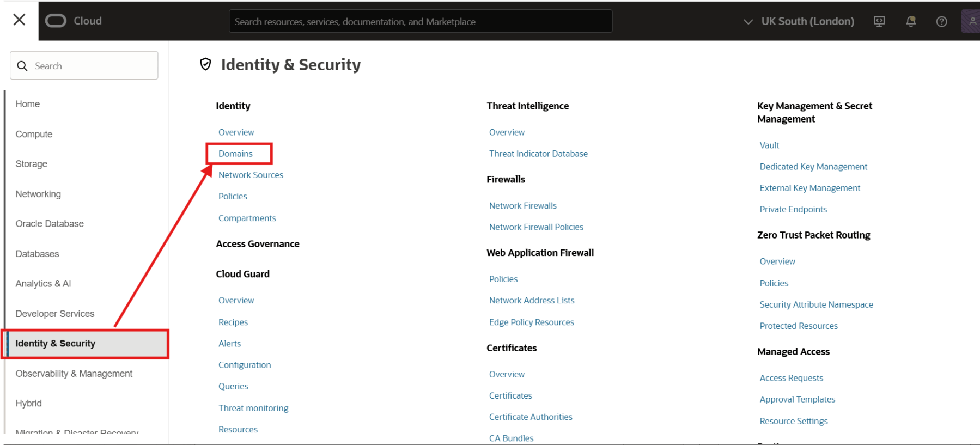The width and height of the screenshot is (980, 445).
Task: Open the Domains link under Identity
Action: (235, 154)
